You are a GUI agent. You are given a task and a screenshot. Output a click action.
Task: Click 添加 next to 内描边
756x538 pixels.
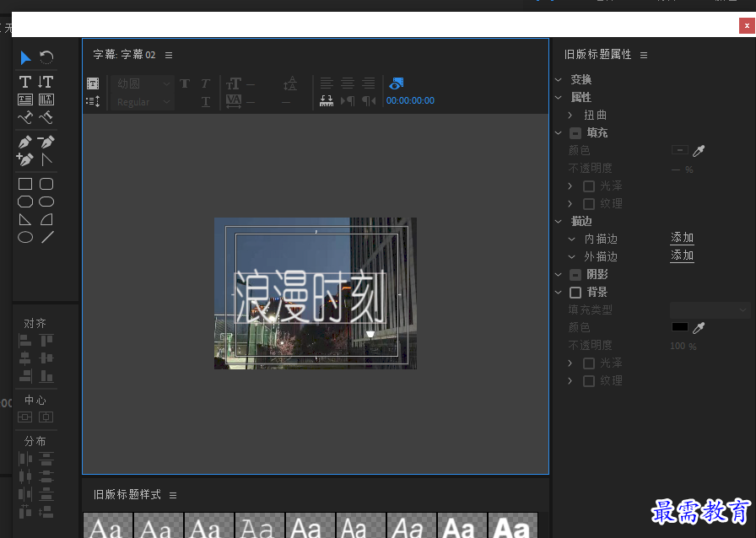682,238
